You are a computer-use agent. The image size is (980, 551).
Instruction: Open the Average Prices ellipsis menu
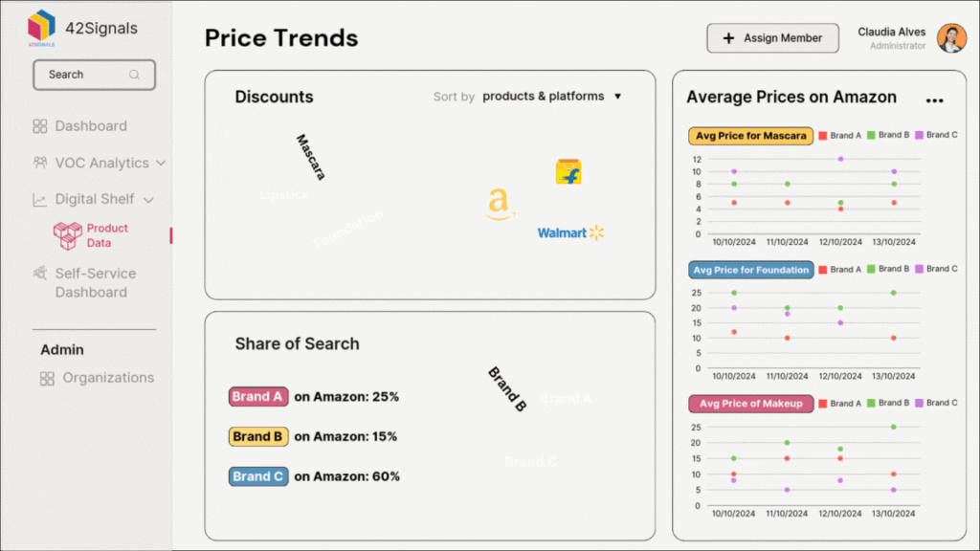(934, 99)
